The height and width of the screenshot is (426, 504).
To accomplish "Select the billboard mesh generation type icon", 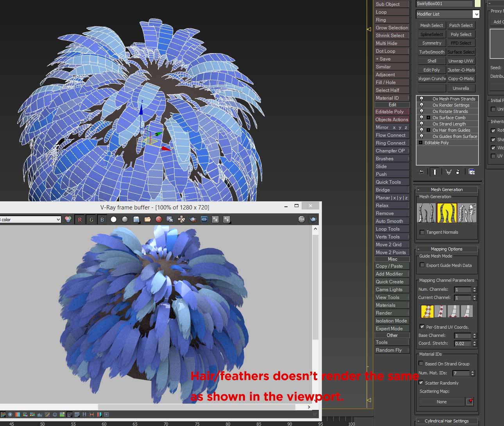I will 447,213.
